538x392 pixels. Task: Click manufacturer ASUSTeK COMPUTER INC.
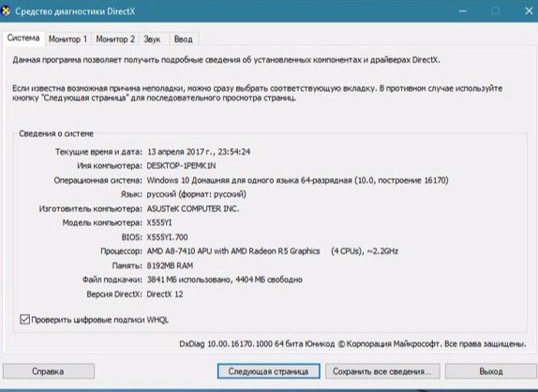click(193, 209)
